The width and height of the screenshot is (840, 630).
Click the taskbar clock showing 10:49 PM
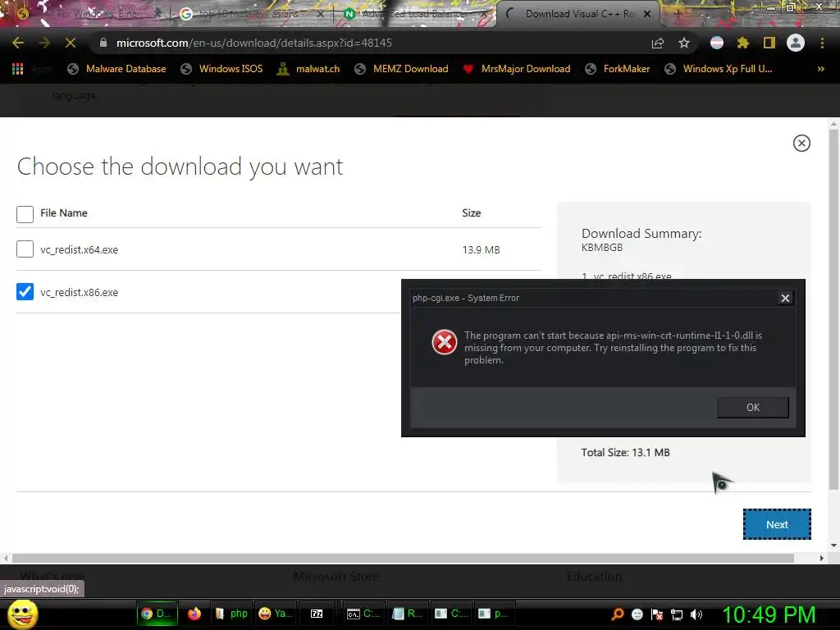coord(768,614)
